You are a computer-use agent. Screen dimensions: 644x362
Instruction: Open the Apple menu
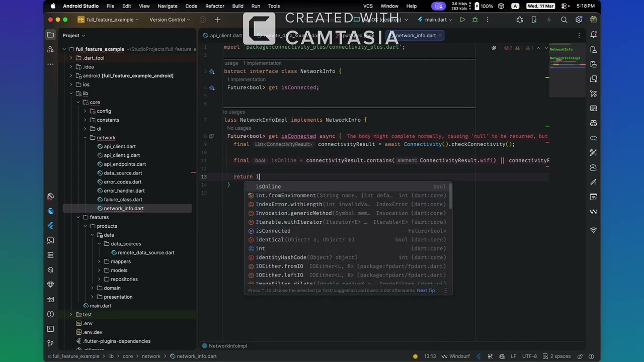click(53, 6)
